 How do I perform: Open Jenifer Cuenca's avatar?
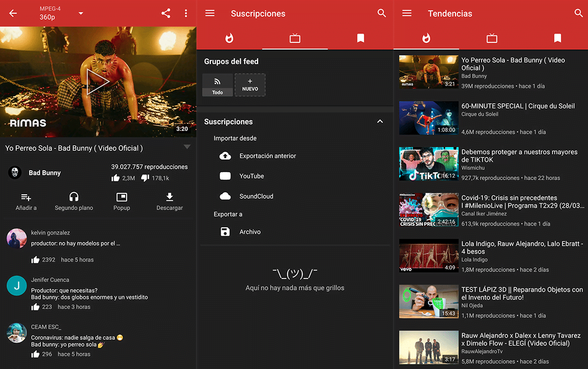coord(17,285)
